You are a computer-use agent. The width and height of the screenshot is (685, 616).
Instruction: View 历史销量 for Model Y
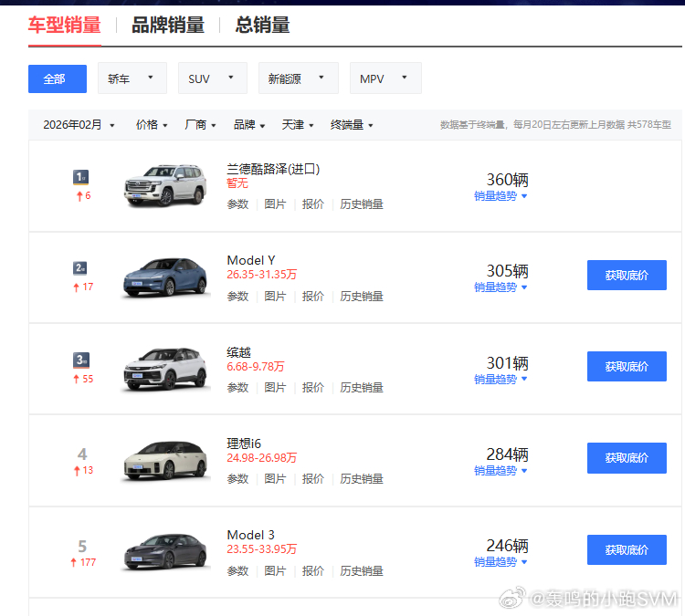[x=362, y=297]
